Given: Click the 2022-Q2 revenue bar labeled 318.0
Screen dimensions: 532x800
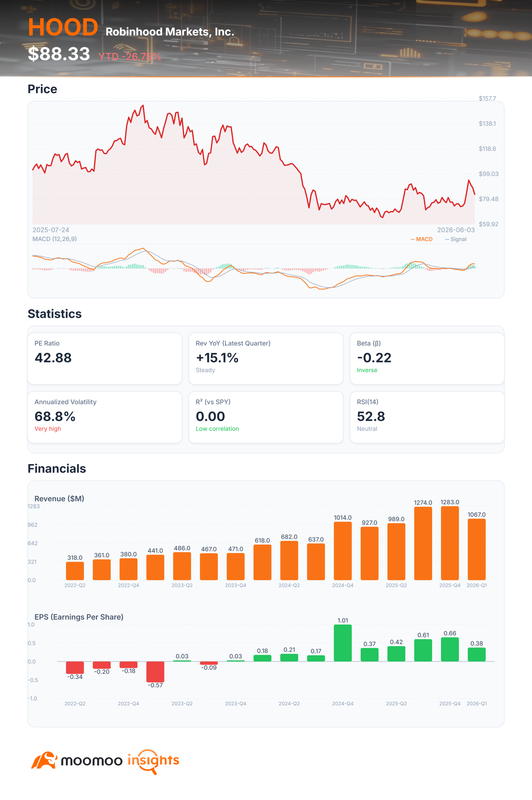Looking at the screenshot, I should (75, 571).
